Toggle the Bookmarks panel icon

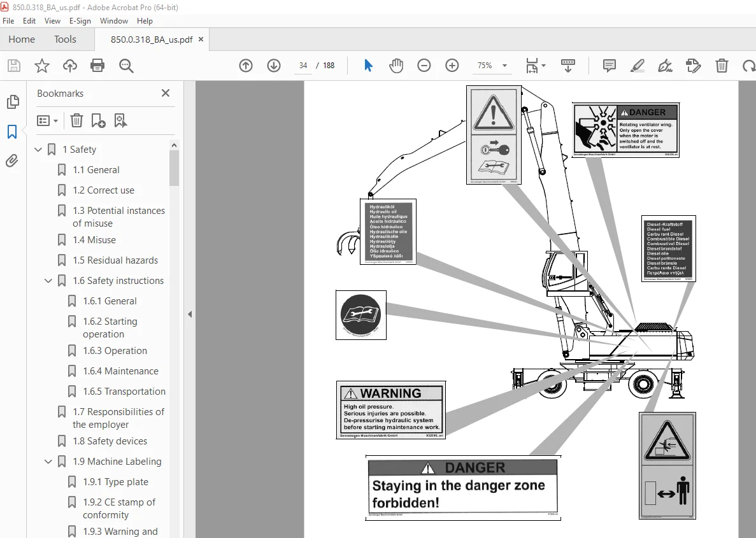pyautogui.click(x=12, y=132)
